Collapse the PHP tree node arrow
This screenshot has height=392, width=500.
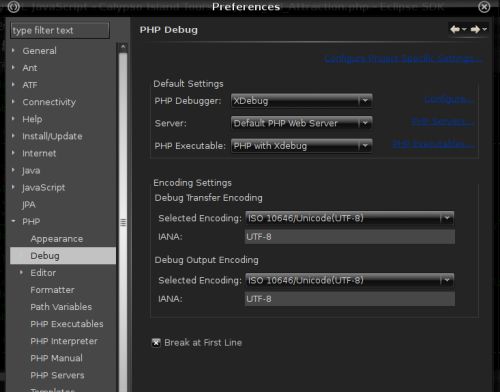tap(13, 221)
